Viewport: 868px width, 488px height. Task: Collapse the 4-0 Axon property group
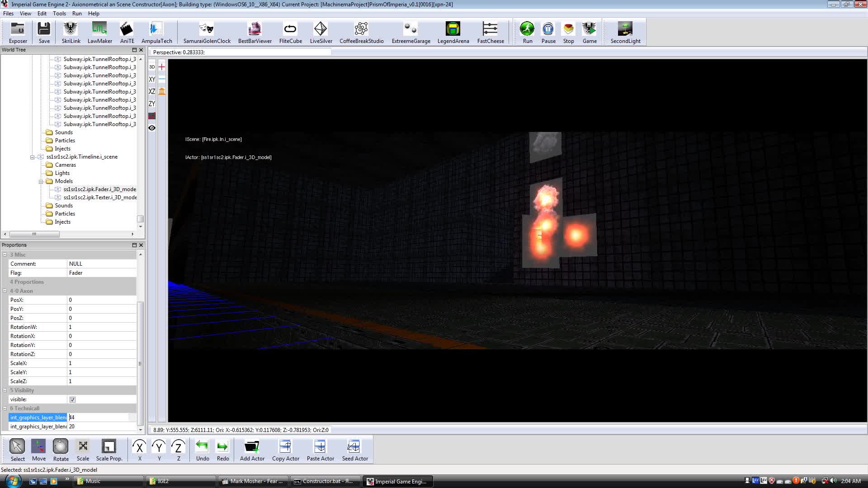[5, 291]
